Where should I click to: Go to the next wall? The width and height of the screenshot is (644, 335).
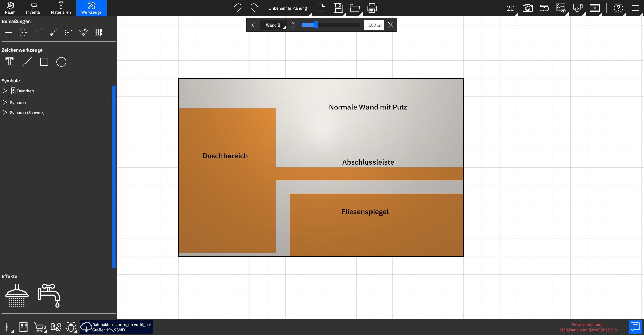(293, 25)
